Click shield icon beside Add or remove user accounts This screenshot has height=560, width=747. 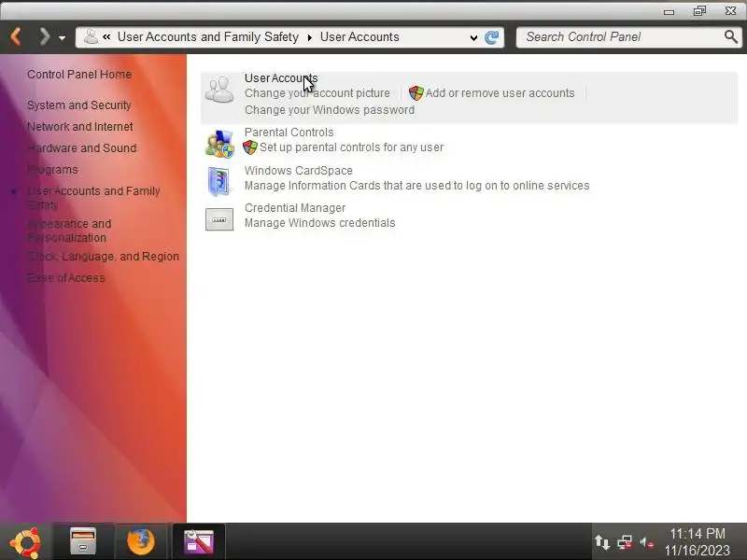pos(416,93)
